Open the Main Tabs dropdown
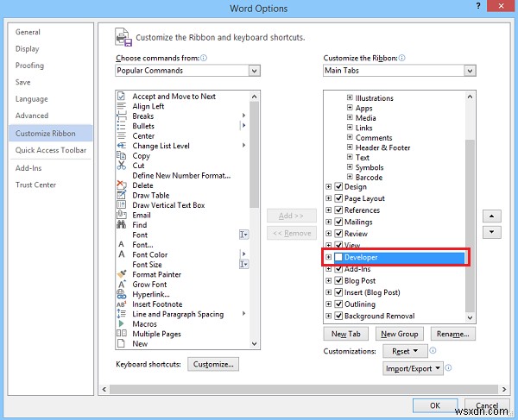 (470, 71)
